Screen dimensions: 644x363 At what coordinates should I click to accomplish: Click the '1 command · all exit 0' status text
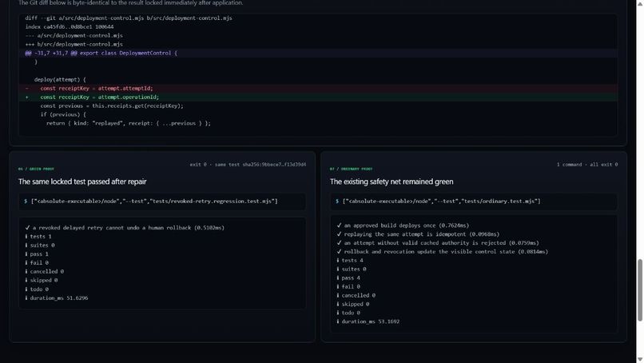tap(587, 165)
